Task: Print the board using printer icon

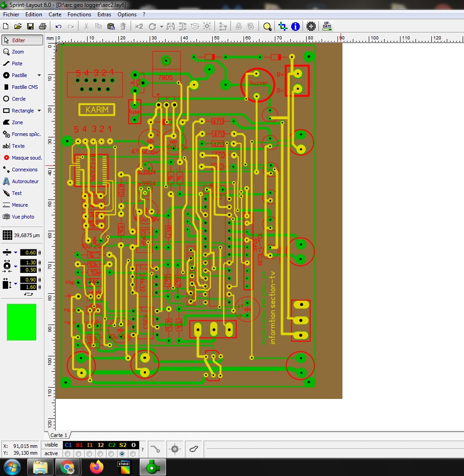Action: tap(43, 26)
